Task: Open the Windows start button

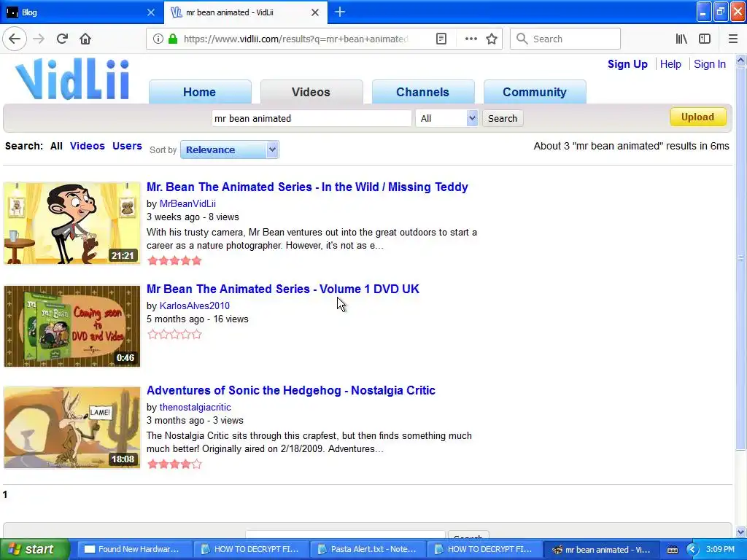Action: pyautogui.click(x=35, y=549)
